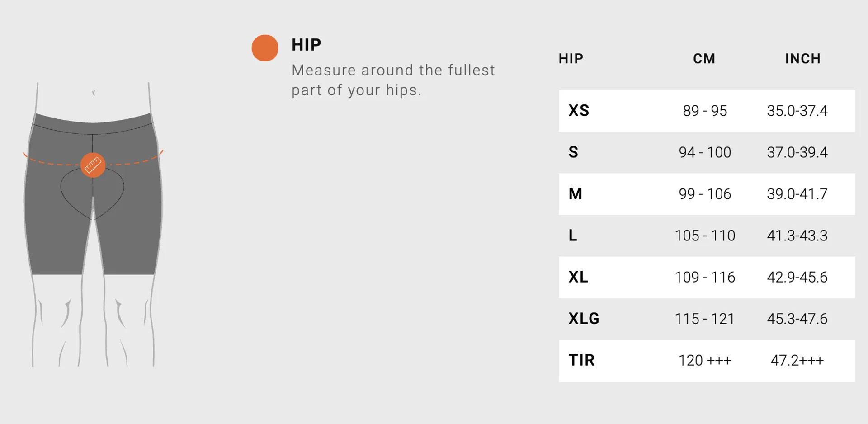Image resolution: width=868 pixels, height=424 pixels.
Task: Click the HIP column header in the table
Action: (x=571, y=59)
